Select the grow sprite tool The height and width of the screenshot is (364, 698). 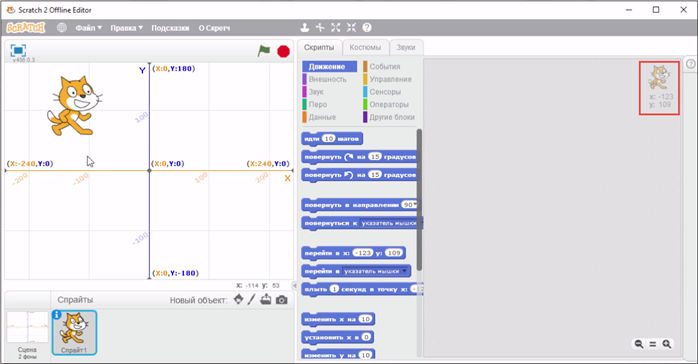point(336,28)
